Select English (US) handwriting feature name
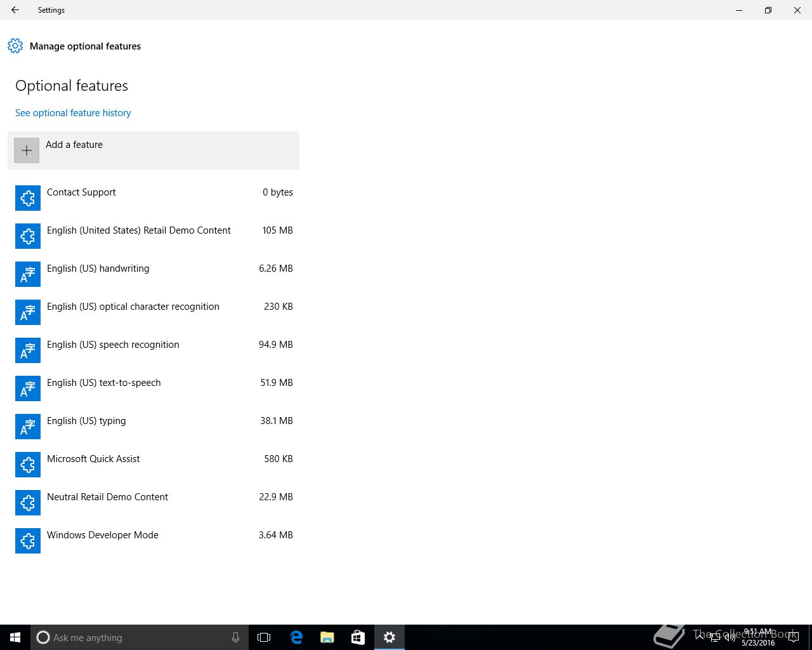 click(98, 269)
